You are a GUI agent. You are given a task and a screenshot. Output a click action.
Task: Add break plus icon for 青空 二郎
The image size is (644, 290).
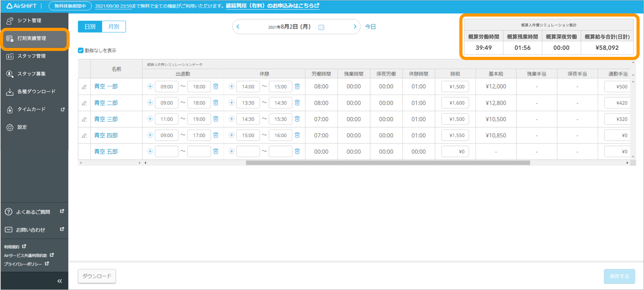(x=232, y=103)
